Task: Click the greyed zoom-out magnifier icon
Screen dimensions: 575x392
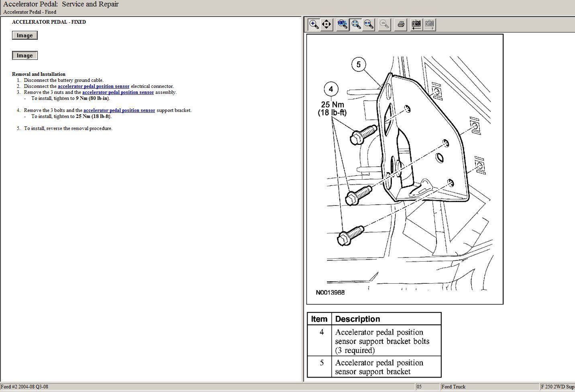Action: pos(384,24)
